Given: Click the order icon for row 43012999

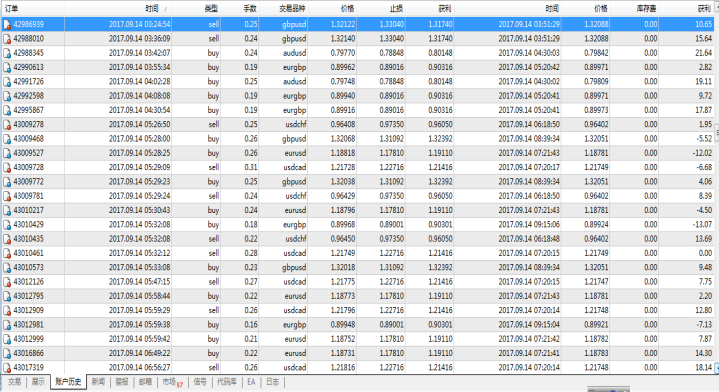Looking at the screenshot, I should (x=7, y=339).
